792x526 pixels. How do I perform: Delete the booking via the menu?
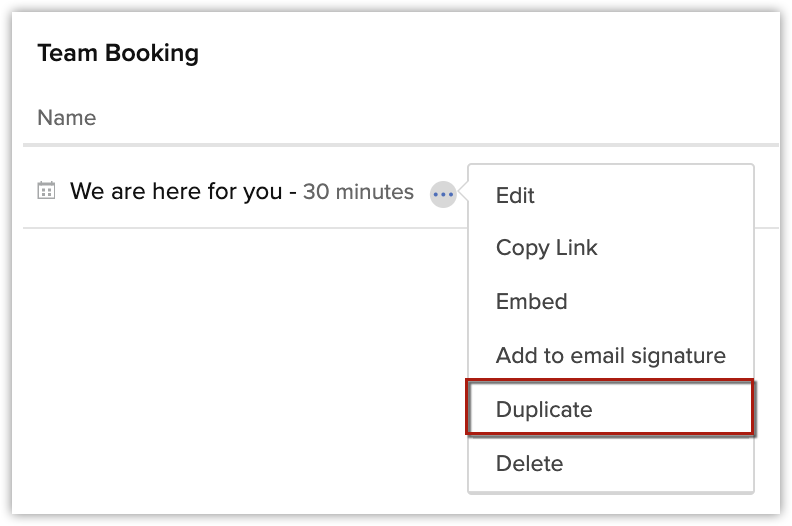point(529,463)
